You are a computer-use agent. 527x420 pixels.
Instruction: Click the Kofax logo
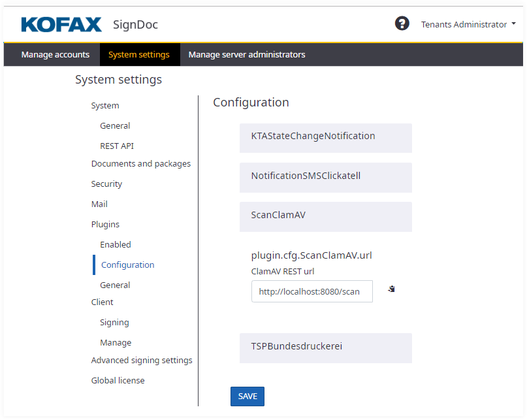point(61,25)
